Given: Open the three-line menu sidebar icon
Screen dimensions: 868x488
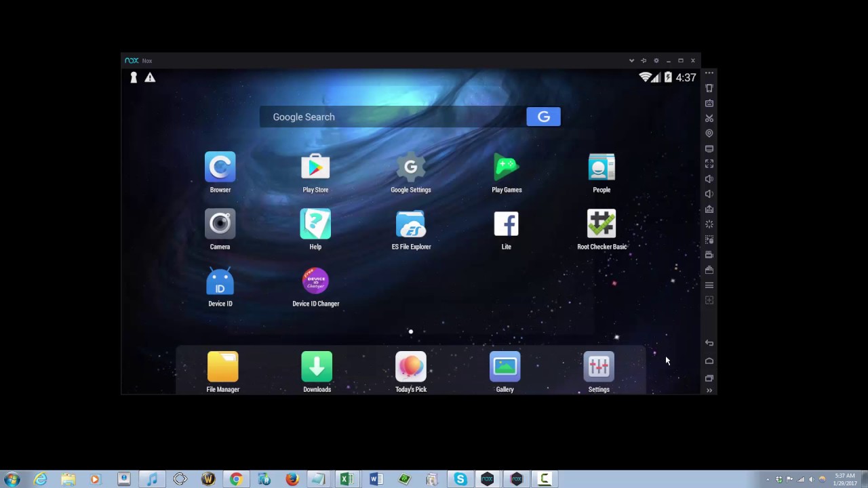Looking at the screenshot, I should 709,285.
